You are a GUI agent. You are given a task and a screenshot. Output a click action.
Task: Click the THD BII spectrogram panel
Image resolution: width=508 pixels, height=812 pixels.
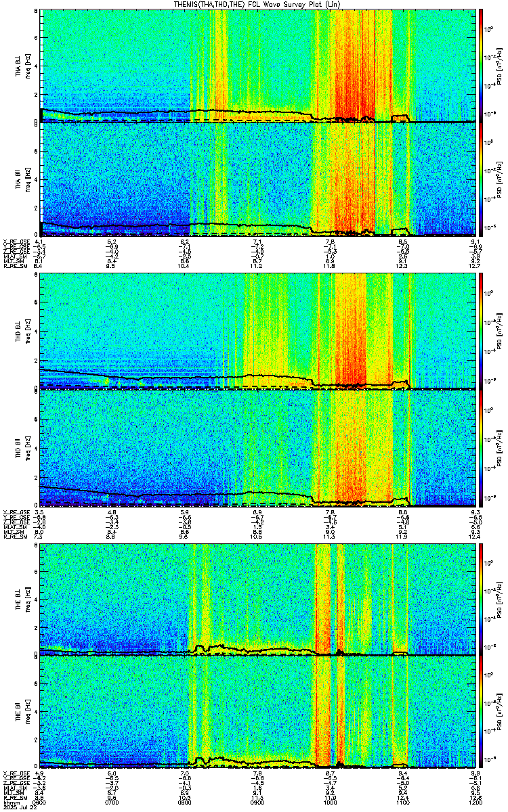point(258,448)
